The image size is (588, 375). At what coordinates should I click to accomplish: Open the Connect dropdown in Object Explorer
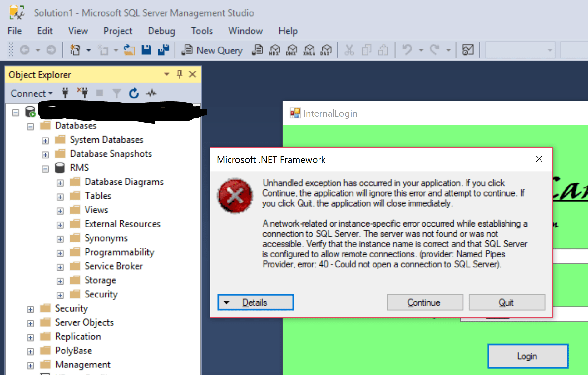point(32,93)
